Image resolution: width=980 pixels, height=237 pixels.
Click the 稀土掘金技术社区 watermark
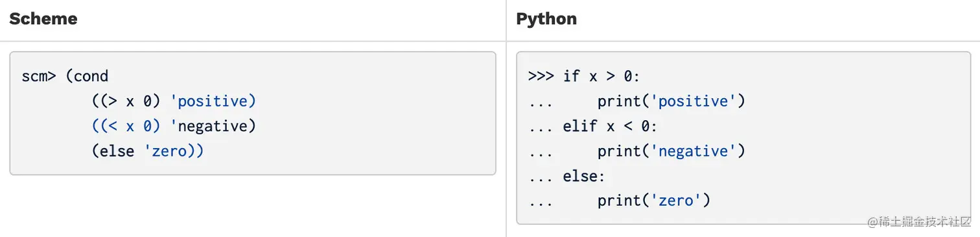pos(919,221)
